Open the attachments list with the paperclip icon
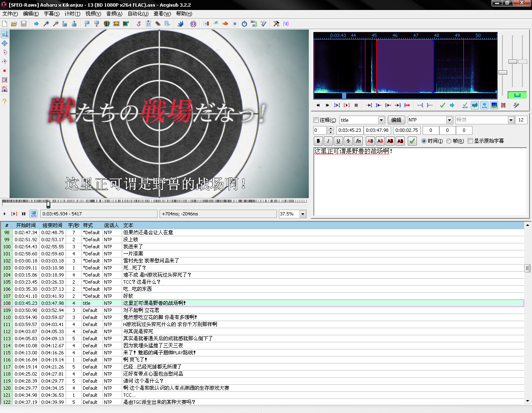 [158, 24]
